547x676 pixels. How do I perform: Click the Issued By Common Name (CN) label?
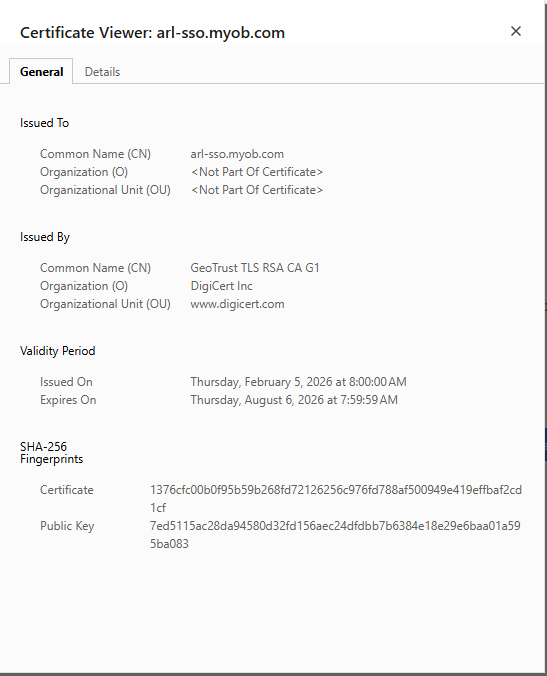pos(95,268)
